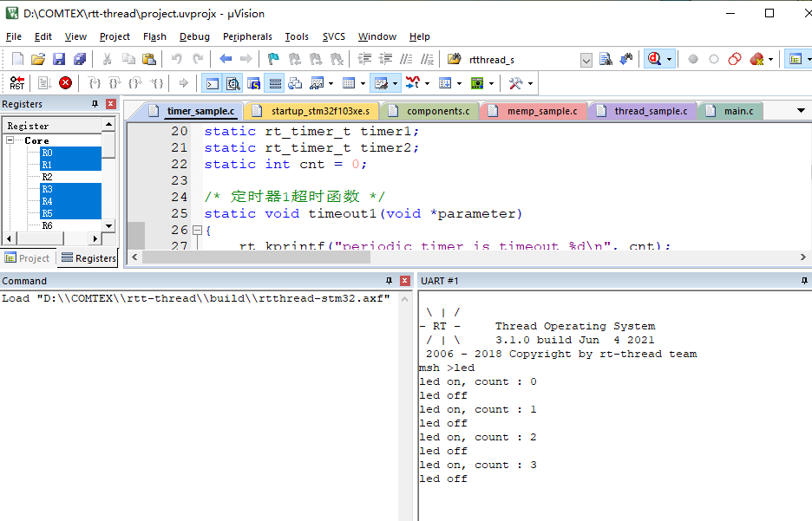This screenshot has width=812, height=521.
Task: Toggle the Disassembly window button
Action: pyautogui.click(x=233, y=83)
